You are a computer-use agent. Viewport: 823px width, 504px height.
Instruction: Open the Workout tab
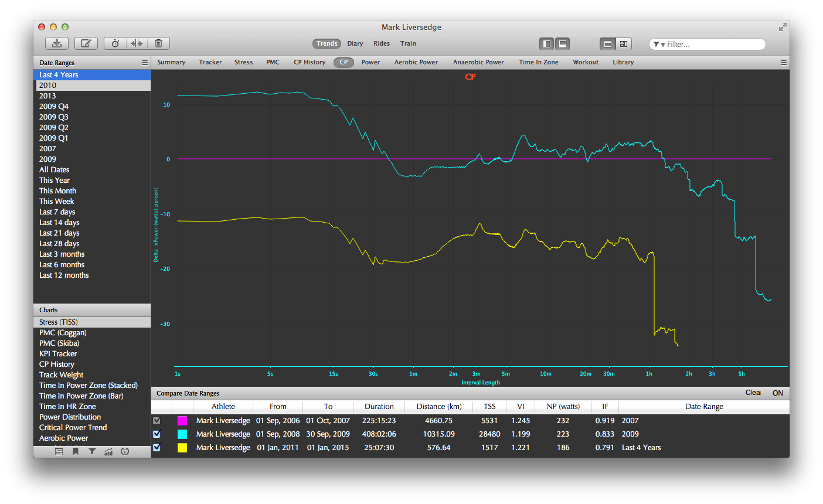click(586, 62)
